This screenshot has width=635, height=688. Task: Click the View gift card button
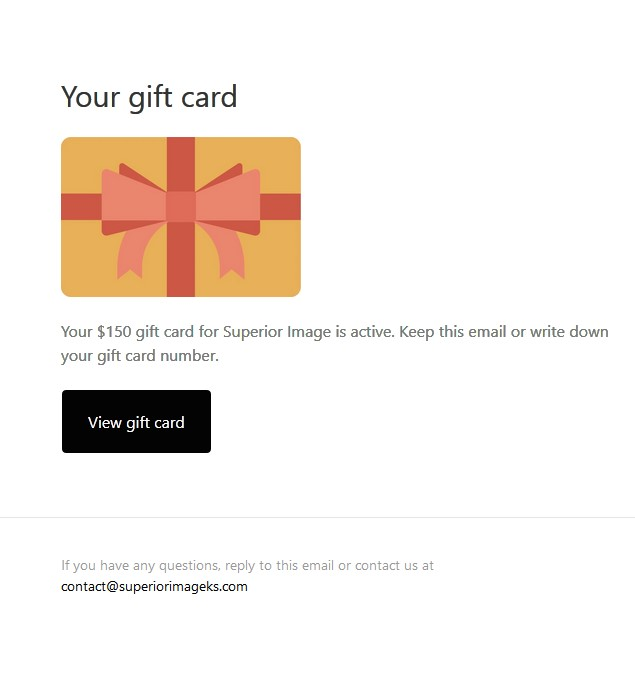point(136,421)
